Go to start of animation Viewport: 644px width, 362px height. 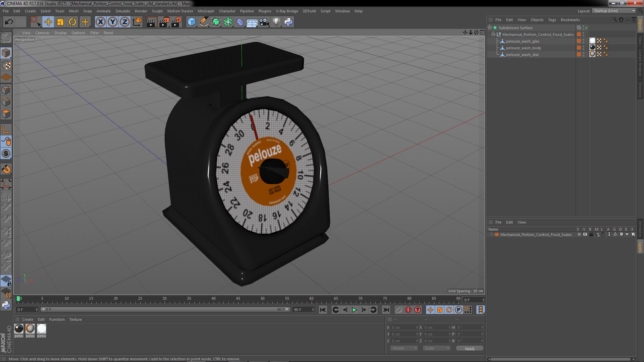point(323,310)
